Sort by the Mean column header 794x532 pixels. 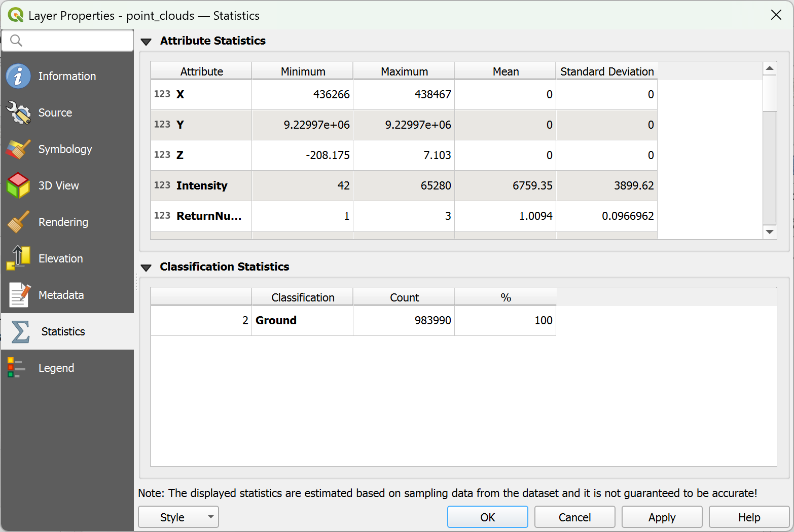coord(506,71)
